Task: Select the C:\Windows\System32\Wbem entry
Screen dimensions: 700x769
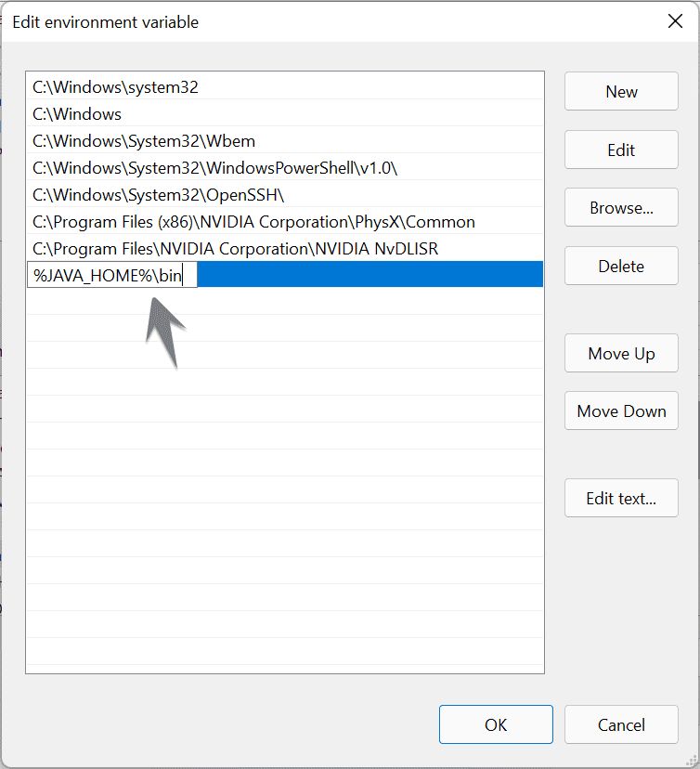Action: [x=285, y=141]
